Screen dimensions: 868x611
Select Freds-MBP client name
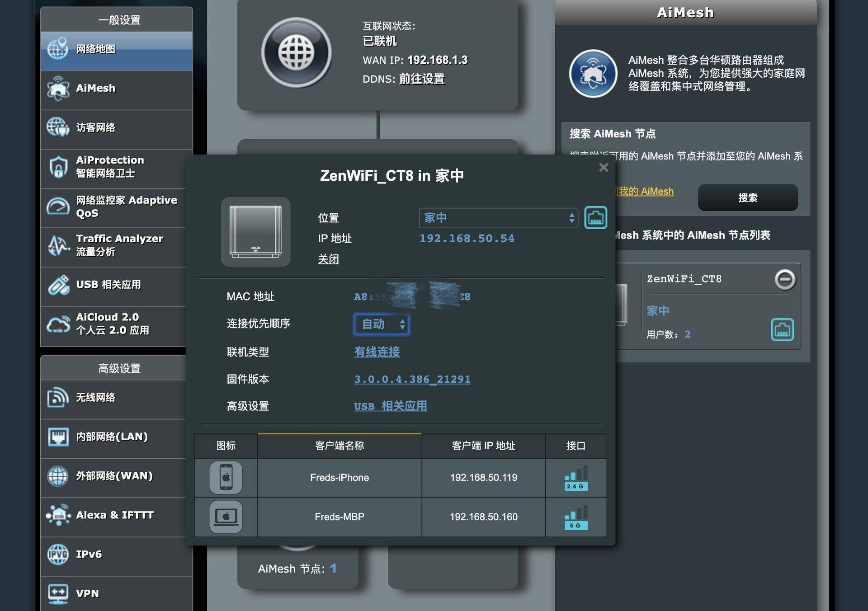point(340,517)
